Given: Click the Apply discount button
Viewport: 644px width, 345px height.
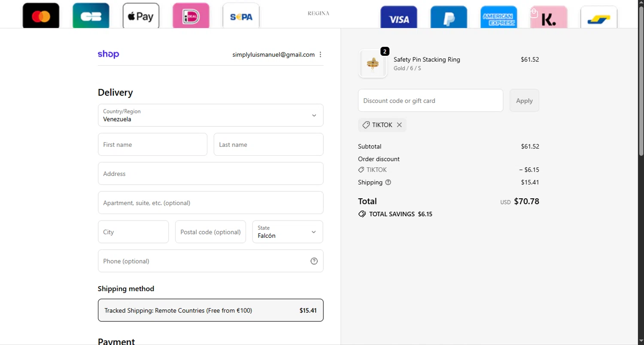Looking at the screenshot, I should tap(524, 100).
